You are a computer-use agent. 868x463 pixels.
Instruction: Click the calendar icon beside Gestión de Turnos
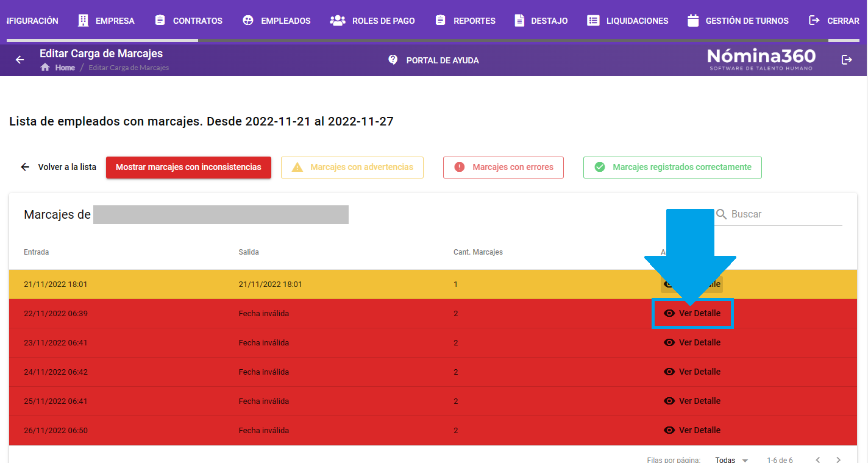[693, 21]
